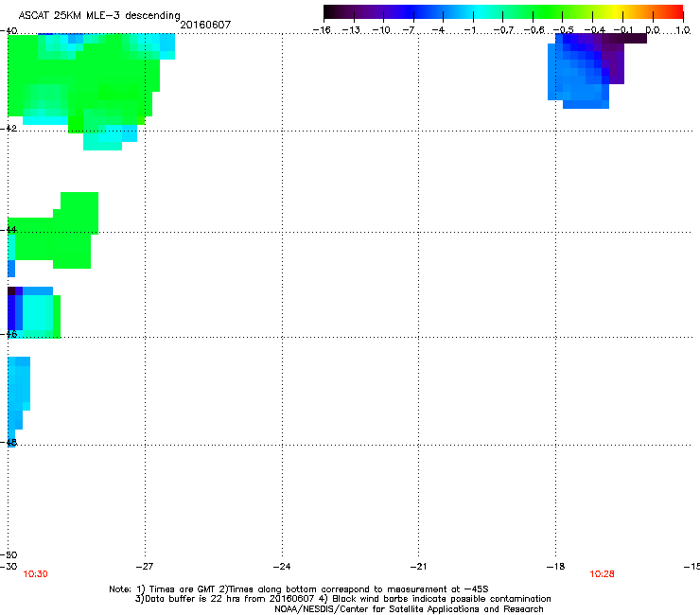The height and width of the screenshot is (615, 700).
Task: Click the -44 latitude axis label
Action: [x=9, y=230]
